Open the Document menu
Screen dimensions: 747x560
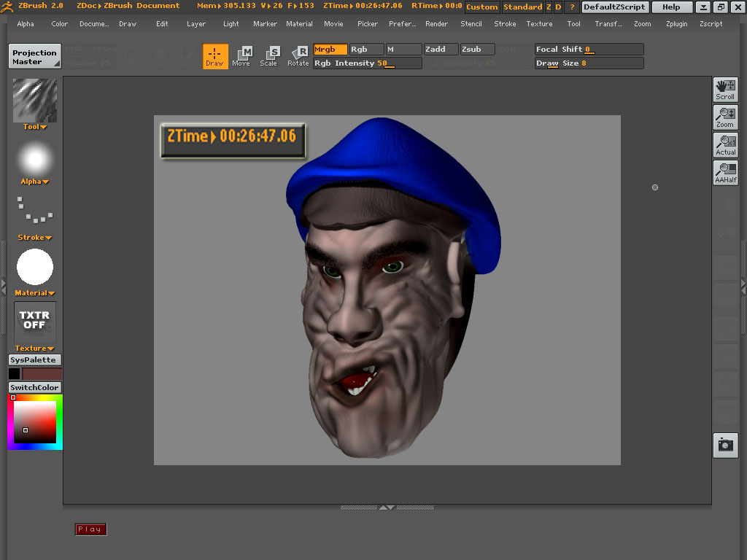point(94,24)
